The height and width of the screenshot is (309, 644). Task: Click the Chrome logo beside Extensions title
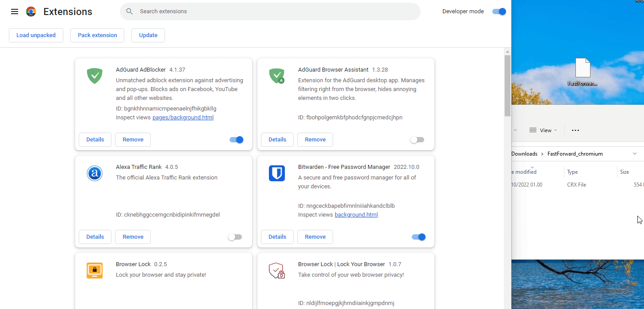click(x=31, y=11)
